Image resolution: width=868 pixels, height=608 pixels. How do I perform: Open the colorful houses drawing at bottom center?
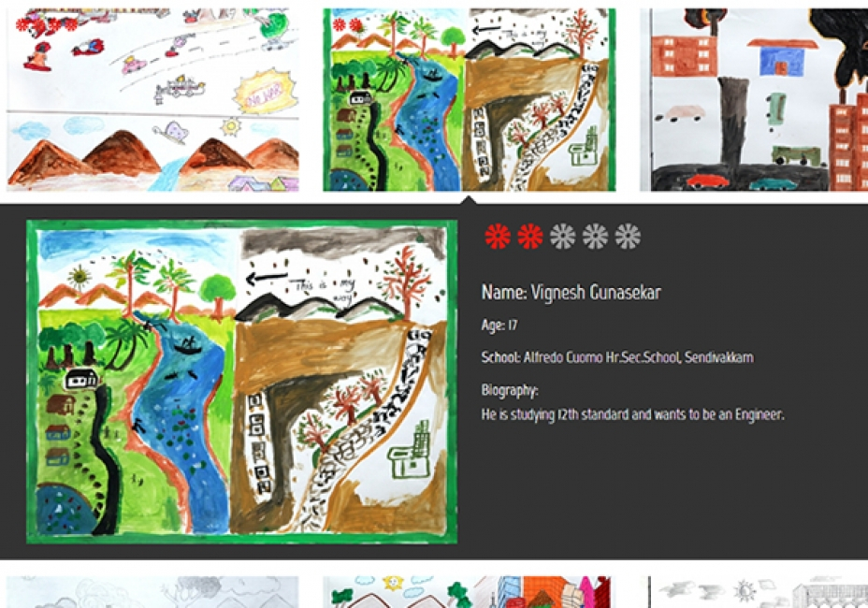click(469, 592)
